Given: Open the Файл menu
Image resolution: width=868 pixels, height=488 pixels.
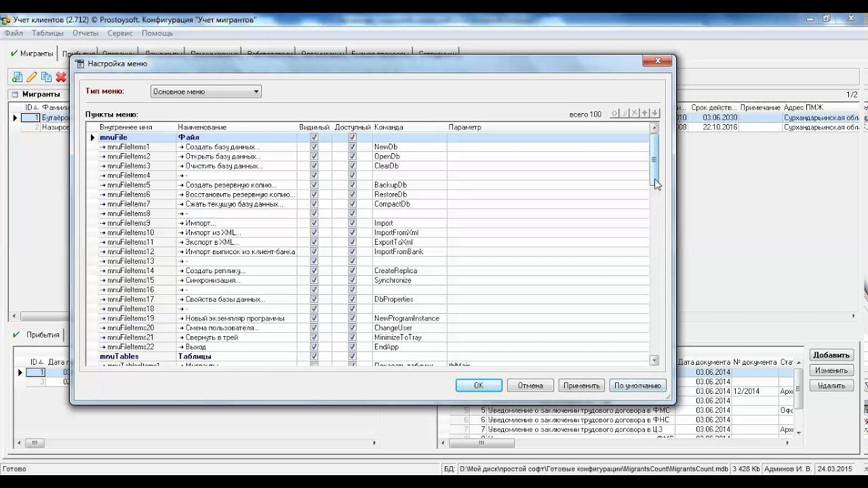Looking at the screenshot, I should (x=14, y=33).
